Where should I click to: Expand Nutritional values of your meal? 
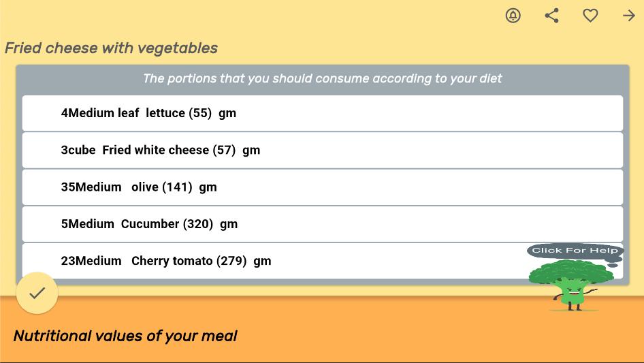[x=125, y=336]
